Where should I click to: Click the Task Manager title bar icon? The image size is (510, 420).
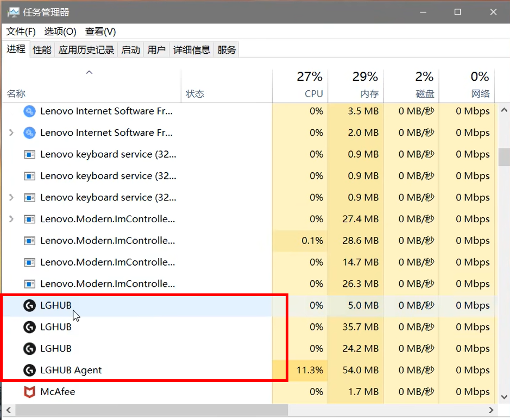coord(14,12)
